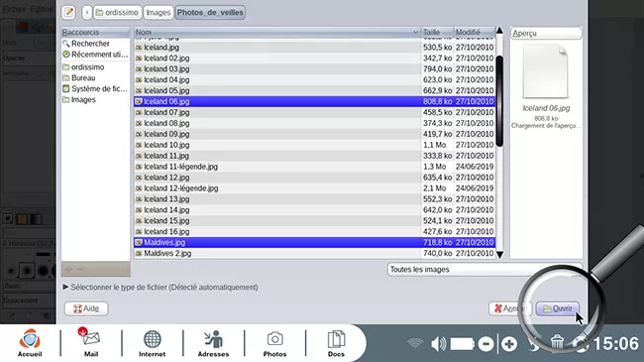The height and width of the screenshot is (362, 644).
Task: Click the zoom out minus icon
Action: pyautogui.click(x=485, y=344)
